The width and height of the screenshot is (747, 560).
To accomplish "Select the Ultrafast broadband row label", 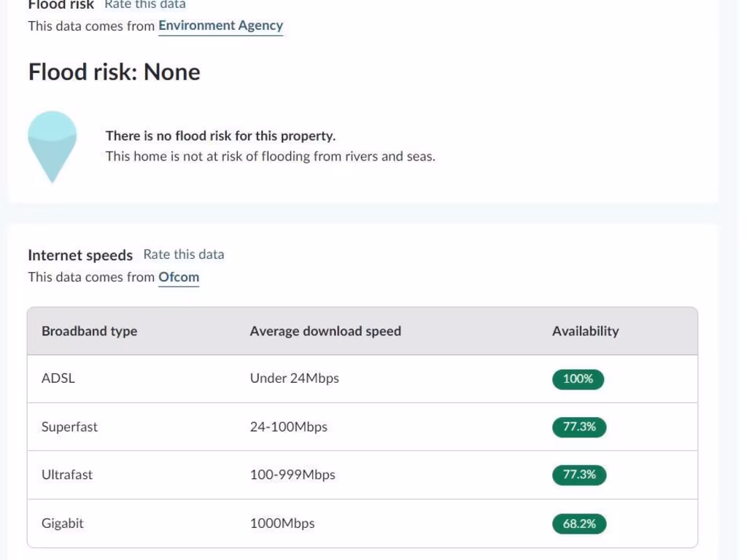I will [67, 475].
